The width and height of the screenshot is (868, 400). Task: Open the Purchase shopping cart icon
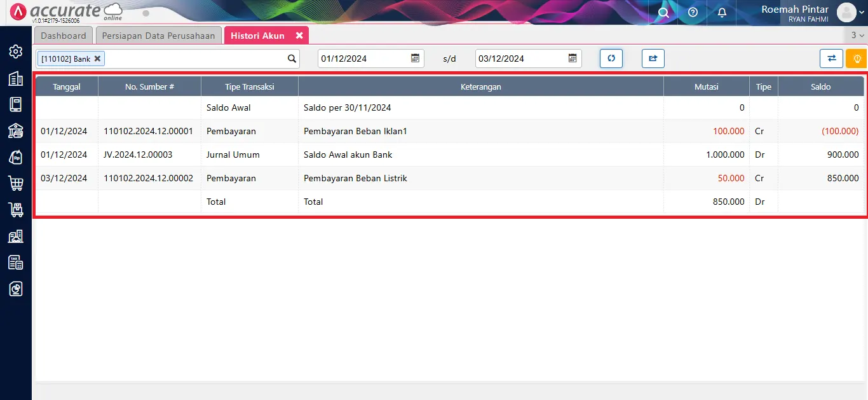tap(16, 183)
